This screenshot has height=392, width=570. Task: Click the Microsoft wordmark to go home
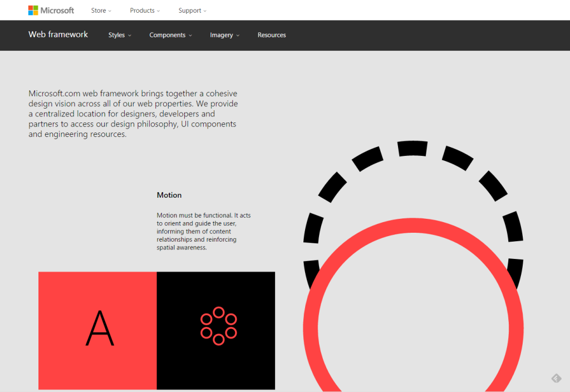point(58,10)
